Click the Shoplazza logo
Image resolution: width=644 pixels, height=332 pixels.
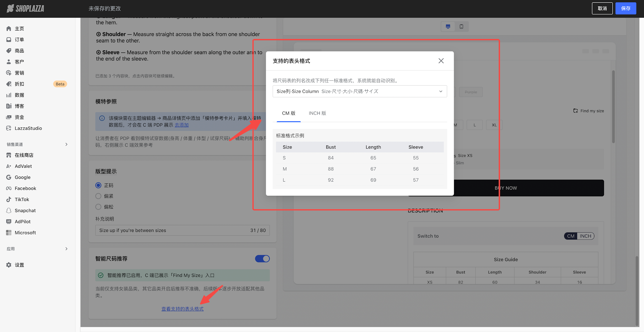pos(25,8)
